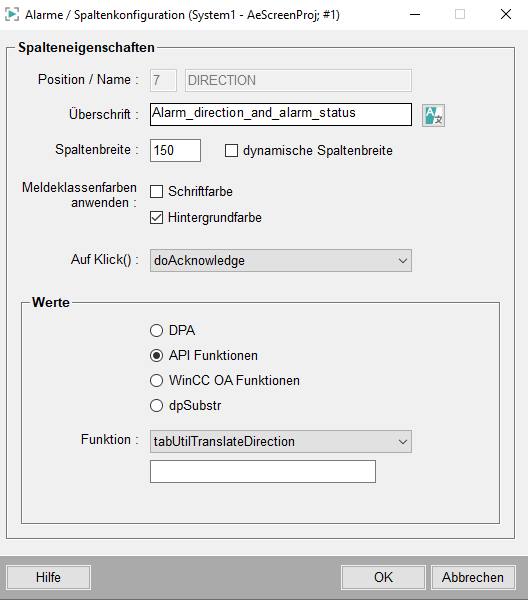The image size is (528, 600).
Task: Select the dpSubstr radio button
Action: [156, 405]
